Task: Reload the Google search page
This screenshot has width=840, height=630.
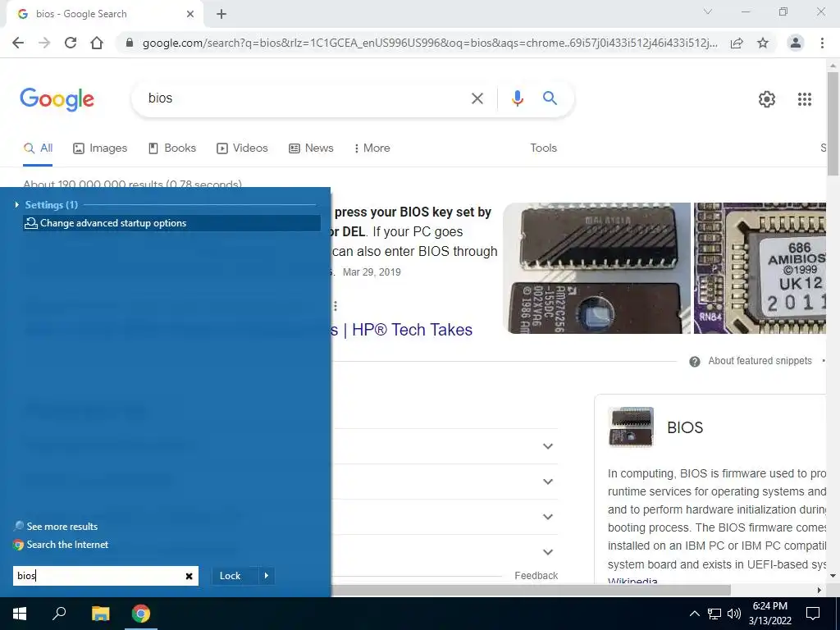Action: click(x=71, y=43)
